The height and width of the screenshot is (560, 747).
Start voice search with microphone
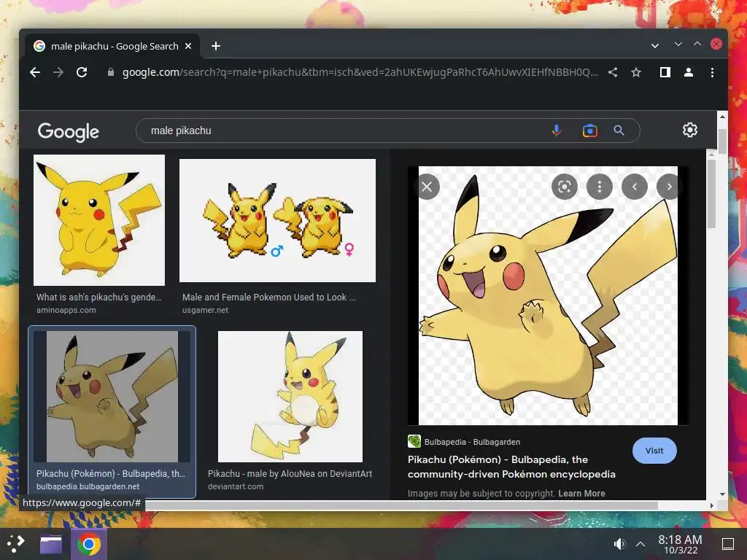tap(556, 131)
